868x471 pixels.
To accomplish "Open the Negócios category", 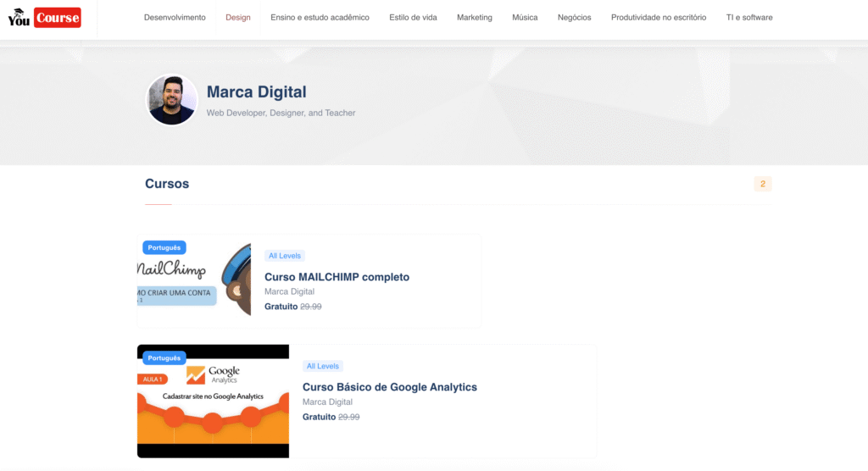I will coord(574,18).
